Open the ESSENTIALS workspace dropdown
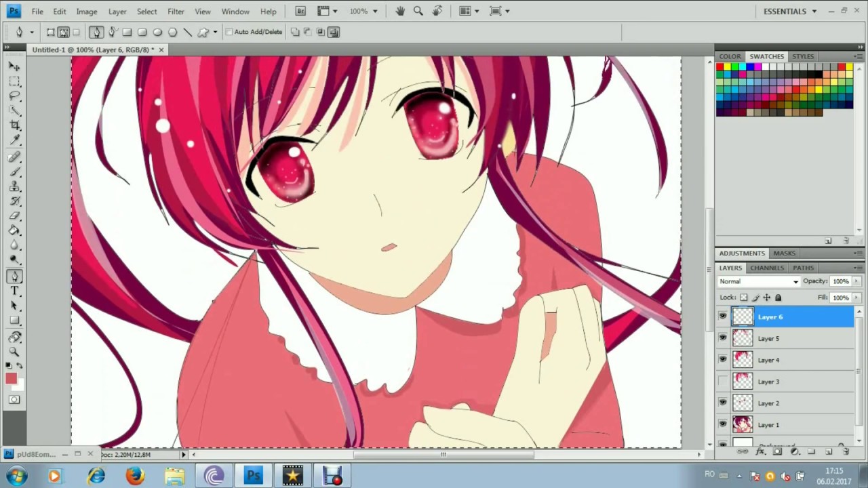 pos(789,12)
